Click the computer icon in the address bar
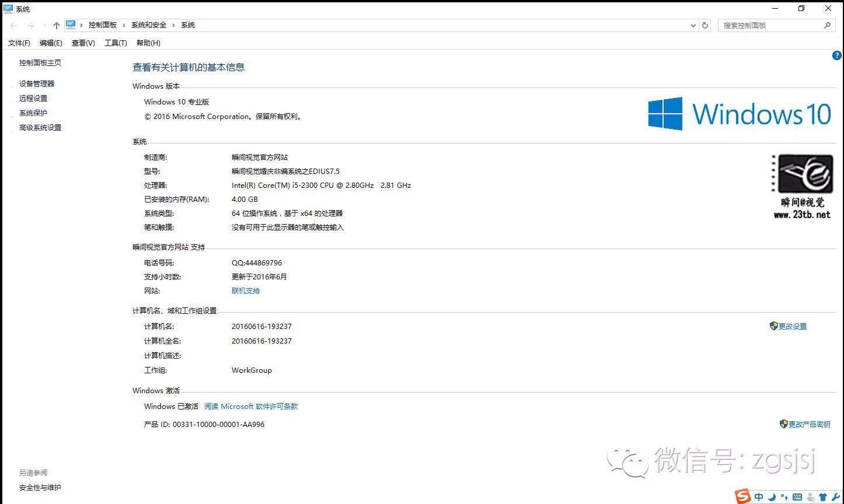The height and width of the screenshot is (504, 844). [71, 25]
